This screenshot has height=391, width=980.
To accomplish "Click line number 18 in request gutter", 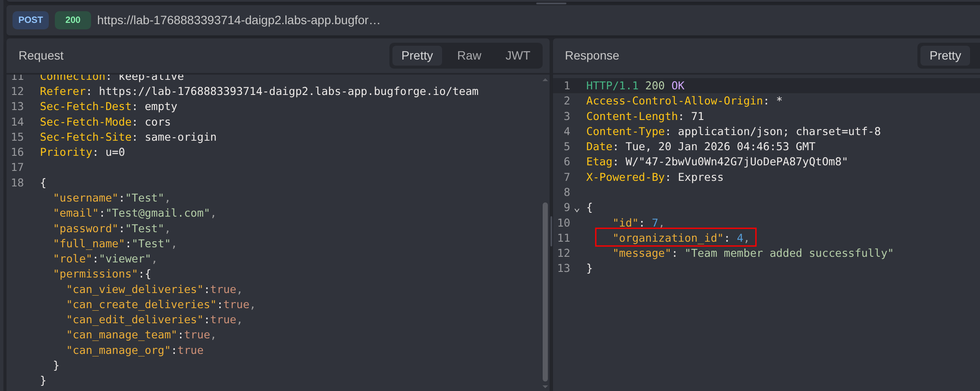I will [x=17, y=183].
